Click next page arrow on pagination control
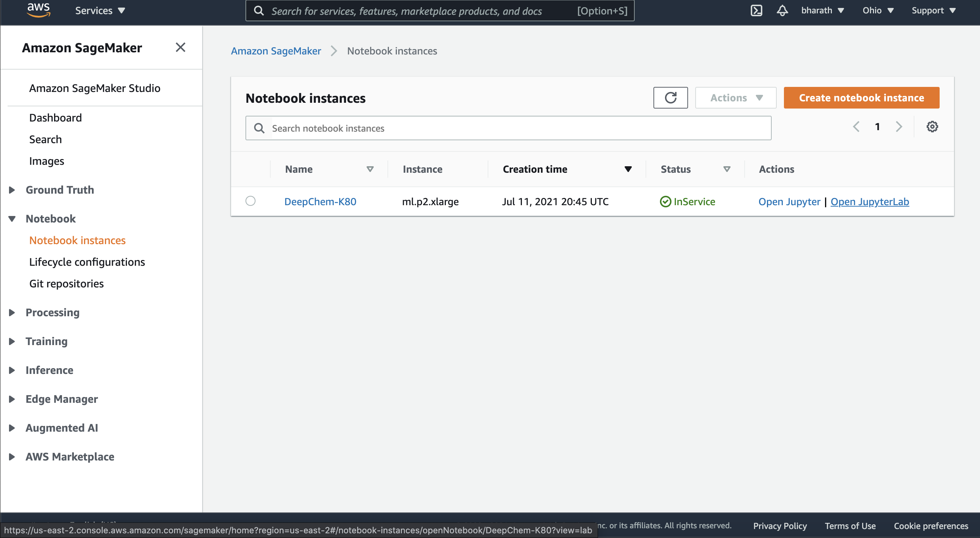The width and height of the screenshot is (980, 538). 898,127
